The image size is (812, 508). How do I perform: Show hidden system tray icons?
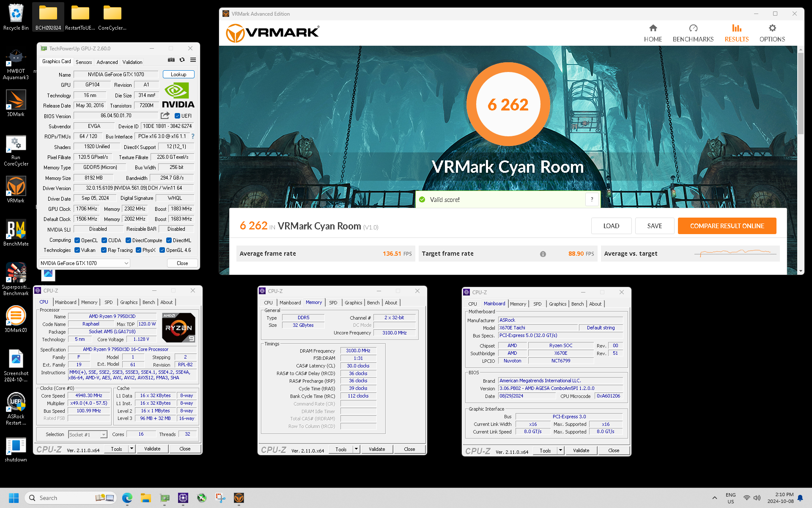pyautogui.click(x=715, y=498)
